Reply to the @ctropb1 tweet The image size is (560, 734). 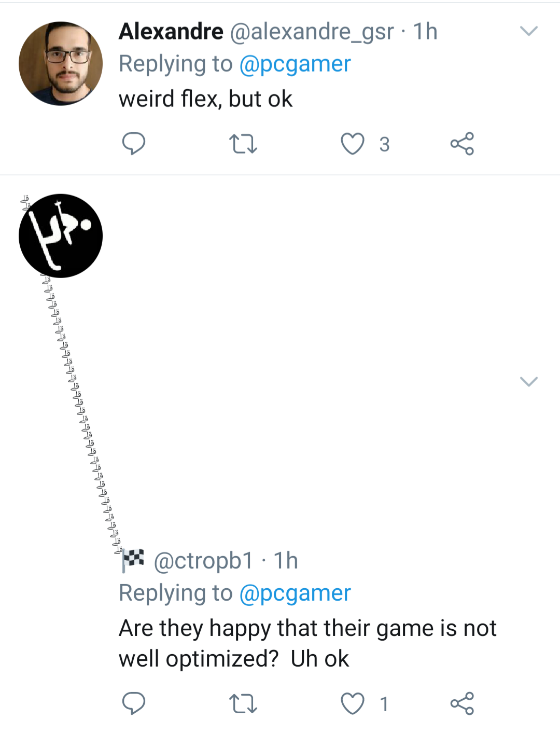point(133,703)
